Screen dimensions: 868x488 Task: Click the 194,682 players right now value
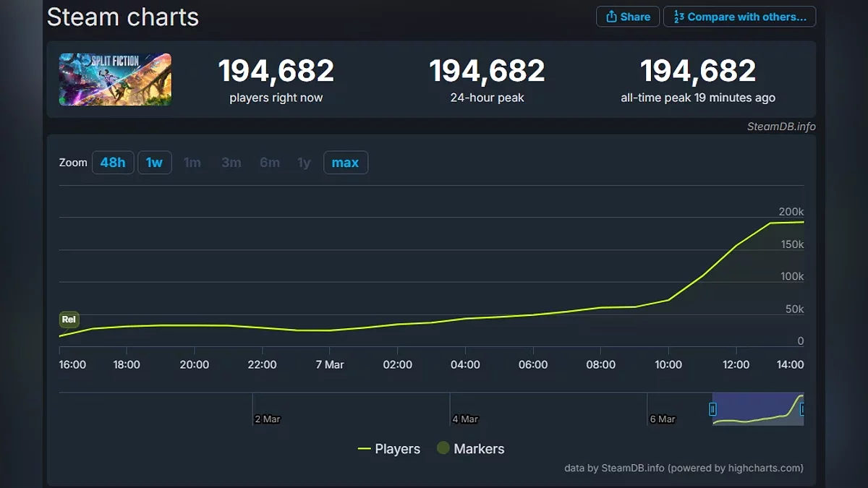276,71
